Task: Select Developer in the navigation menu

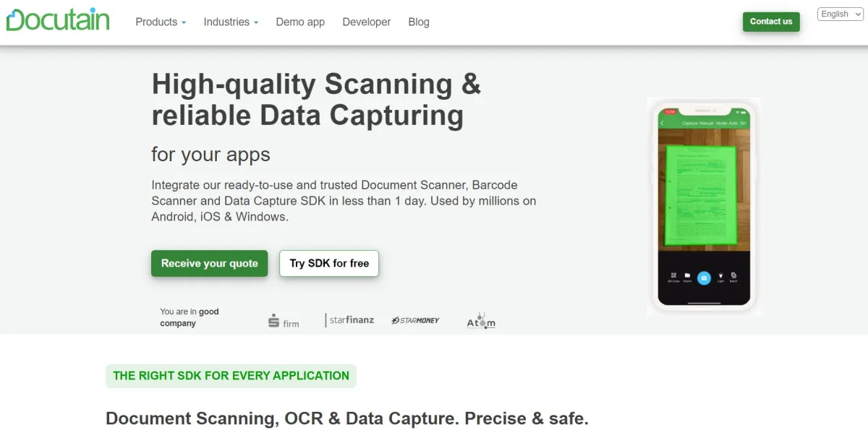Action: coord(366,22)
